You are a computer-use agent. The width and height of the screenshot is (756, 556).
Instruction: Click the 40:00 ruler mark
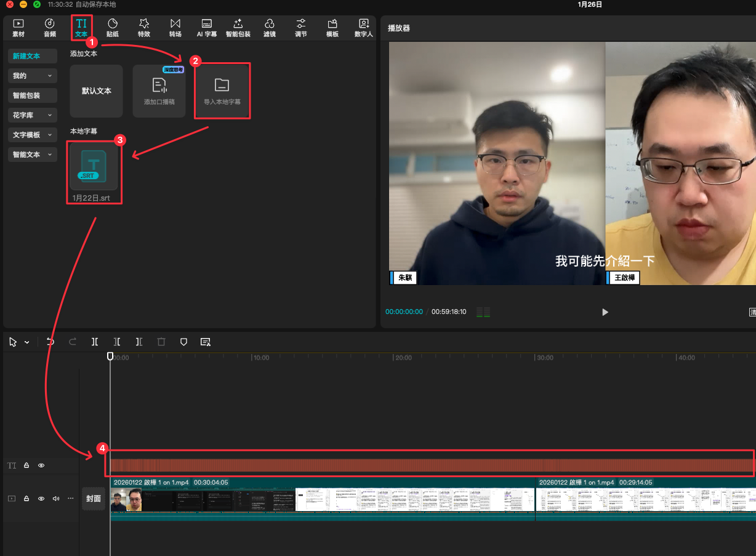(x=686, y=358)
